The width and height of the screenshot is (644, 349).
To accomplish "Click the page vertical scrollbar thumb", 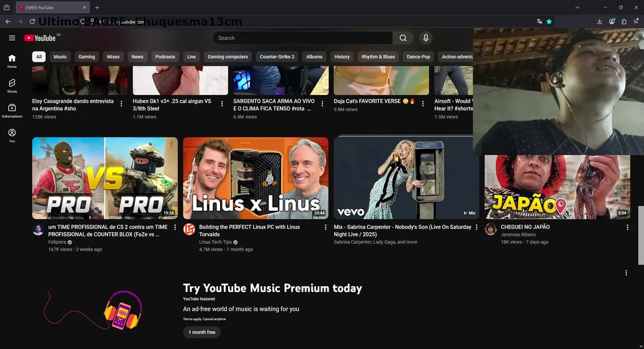I will (641, 236).
